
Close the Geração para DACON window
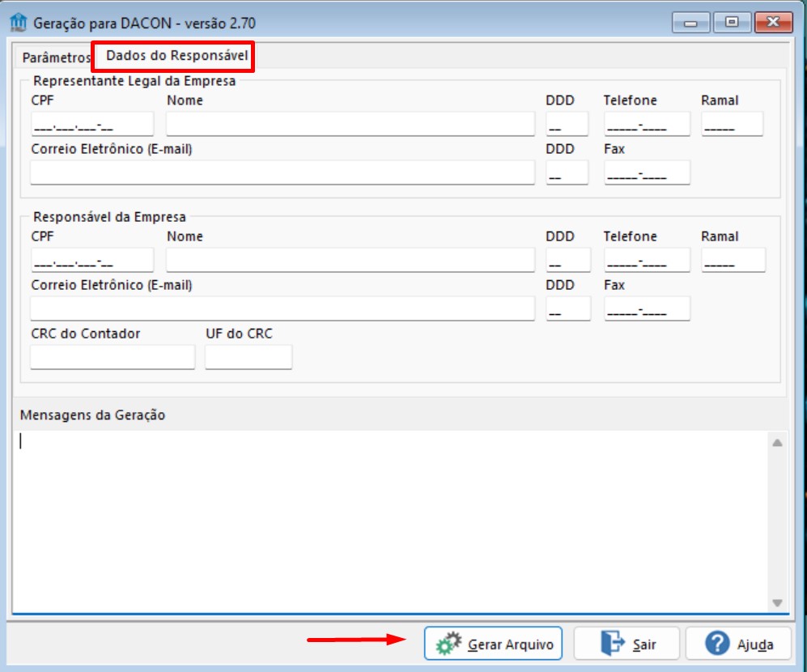click(x=773, y=23)
